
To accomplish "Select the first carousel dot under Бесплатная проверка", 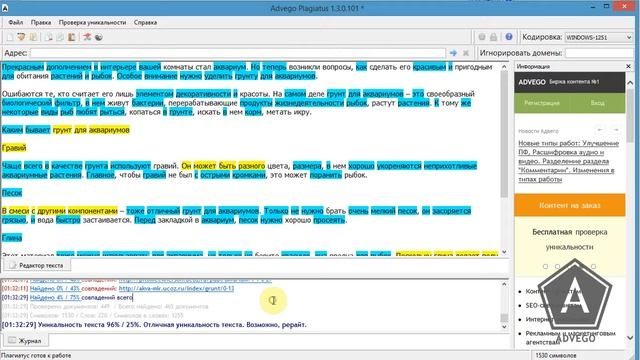I will click(x=545, y=267).
